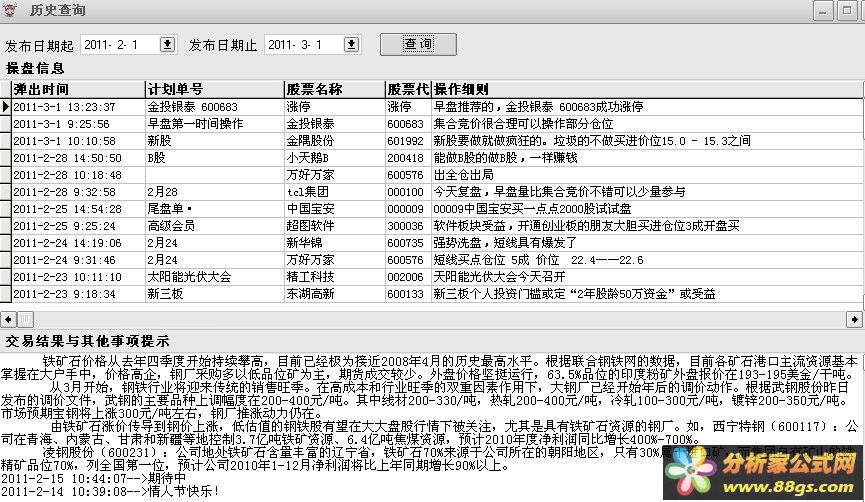The width and height of the screenshot is (865, 502).
Task: Click the right scroll arrow of the table
Action: (854, 319)
